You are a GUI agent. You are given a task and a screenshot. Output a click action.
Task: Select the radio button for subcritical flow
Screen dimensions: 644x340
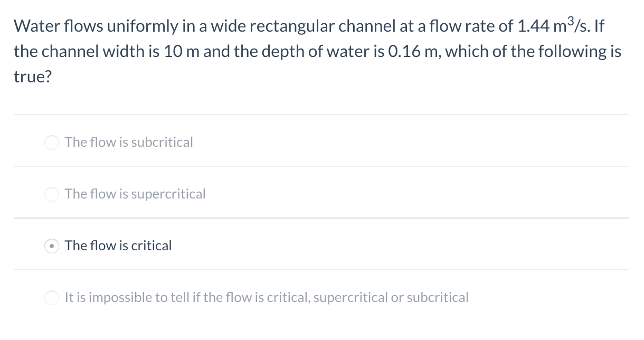(51, 142)
